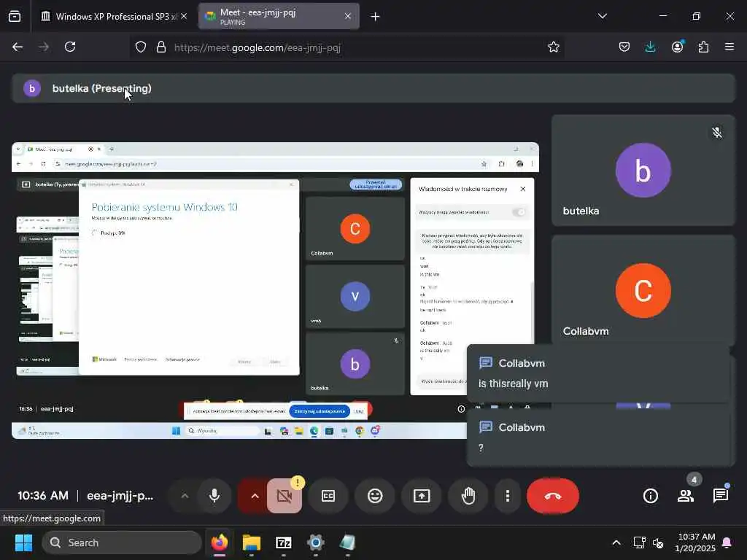Leave the call with red hang-up button
The width and height of the screenshot is (747, 560).
tap(553, 496)
